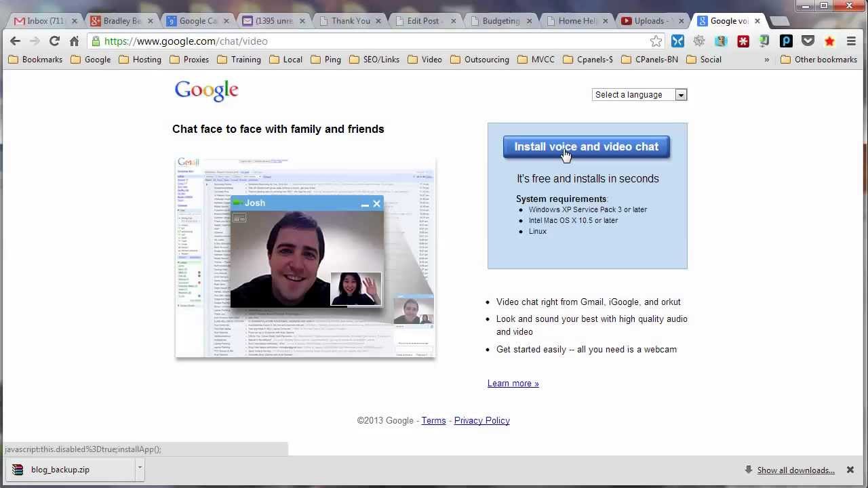Open the green J extension icon

[764, 41]
